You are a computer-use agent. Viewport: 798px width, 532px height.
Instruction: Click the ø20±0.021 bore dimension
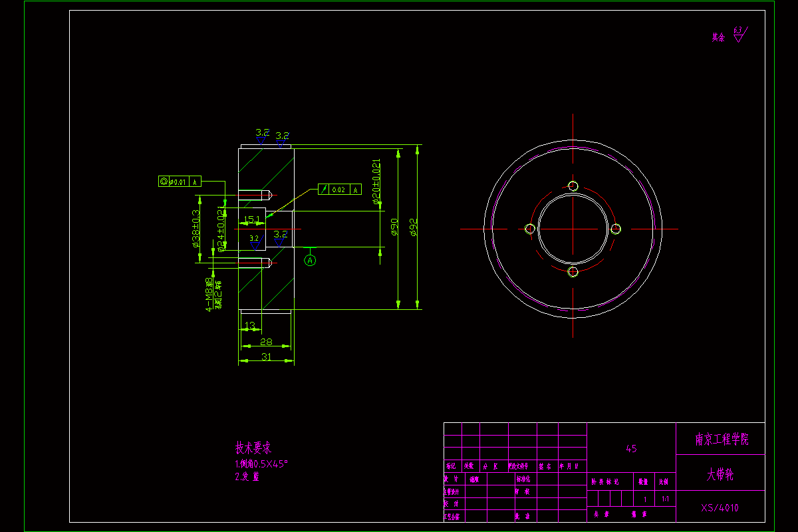click(376, 182)
